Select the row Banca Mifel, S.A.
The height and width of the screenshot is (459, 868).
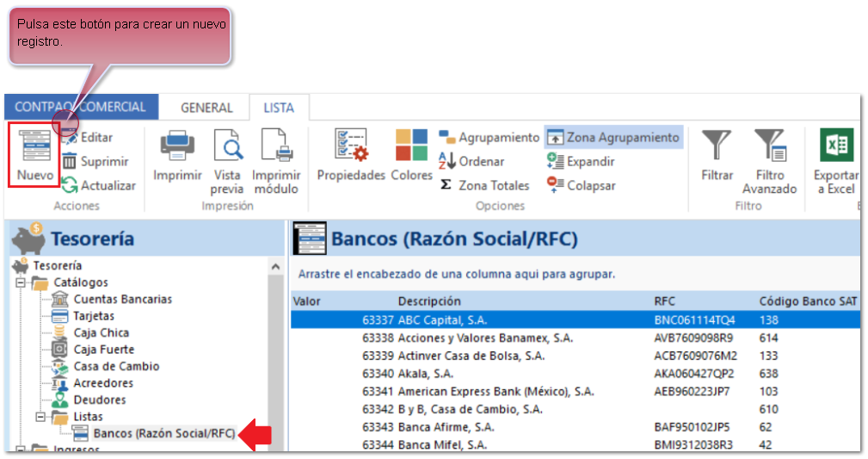point(576,444)
